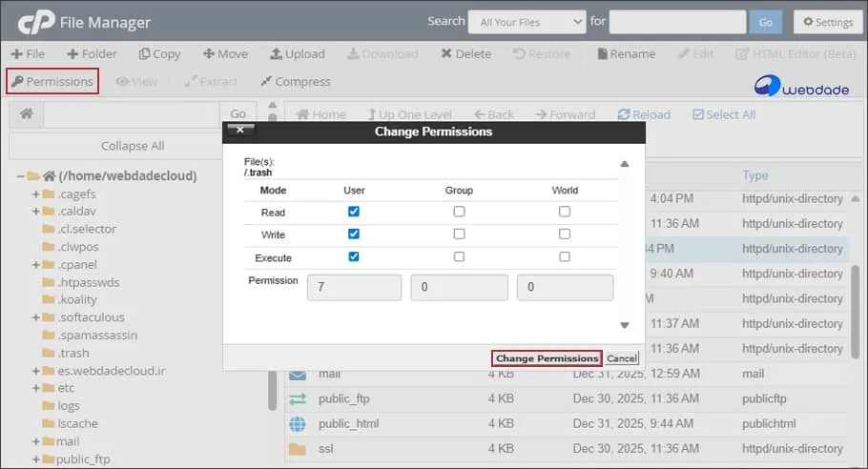Click the greyed Extract toolbar item
The width and height of the screenshot is (868, 469).
click(211, 81)
